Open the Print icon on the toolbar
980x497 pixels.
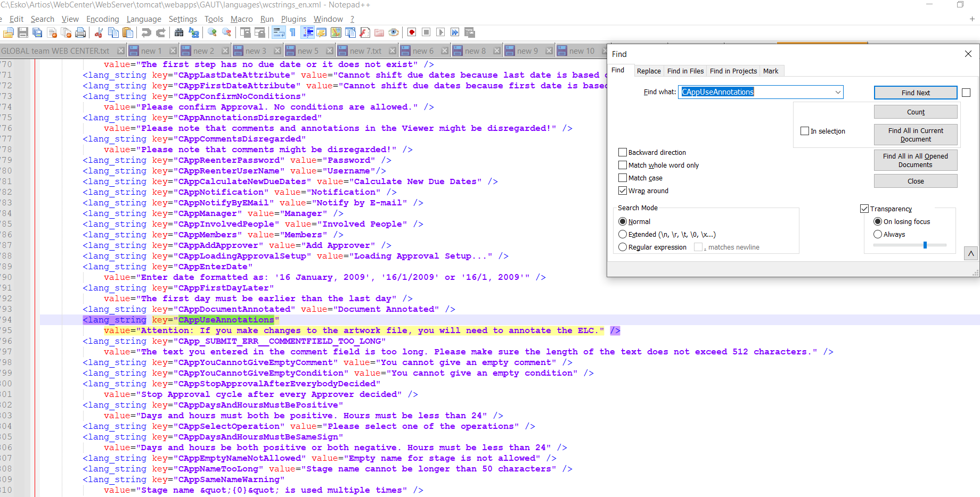pos(81,32)
